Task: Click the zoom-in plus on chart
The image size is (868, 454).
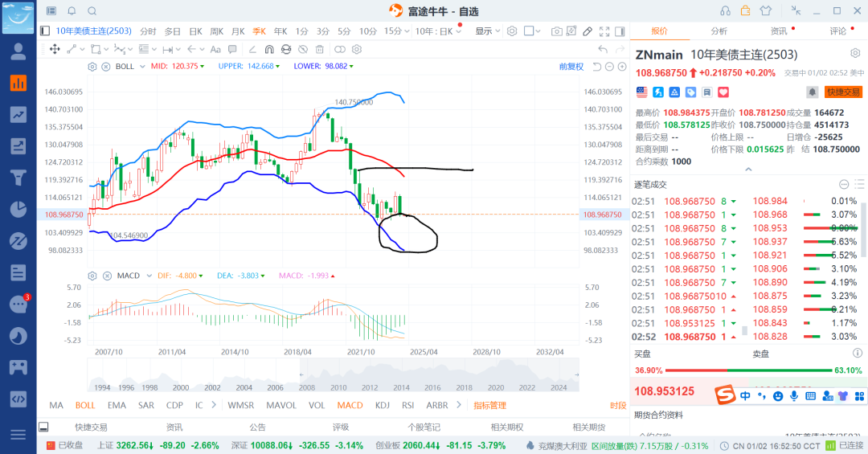Action: [622, 67]
